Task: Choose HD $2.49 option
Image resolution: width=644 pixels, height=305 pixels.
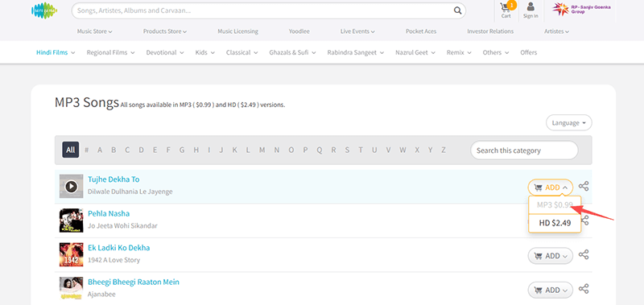Action: click(555, 223)
